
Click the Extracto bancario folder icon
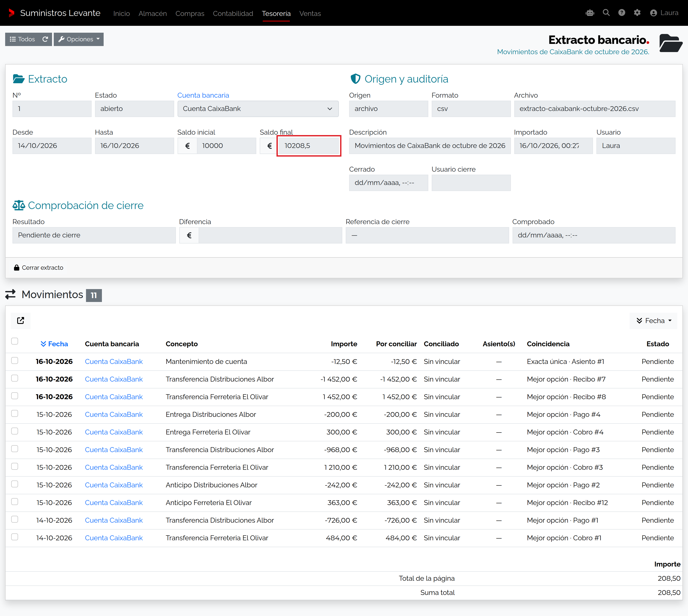coord(671,43)
